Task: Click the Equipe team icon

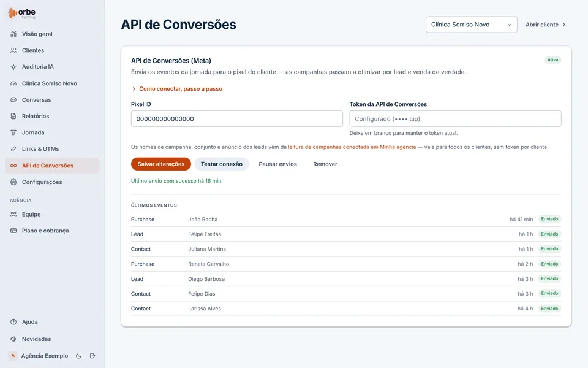Action: (13, 215)
